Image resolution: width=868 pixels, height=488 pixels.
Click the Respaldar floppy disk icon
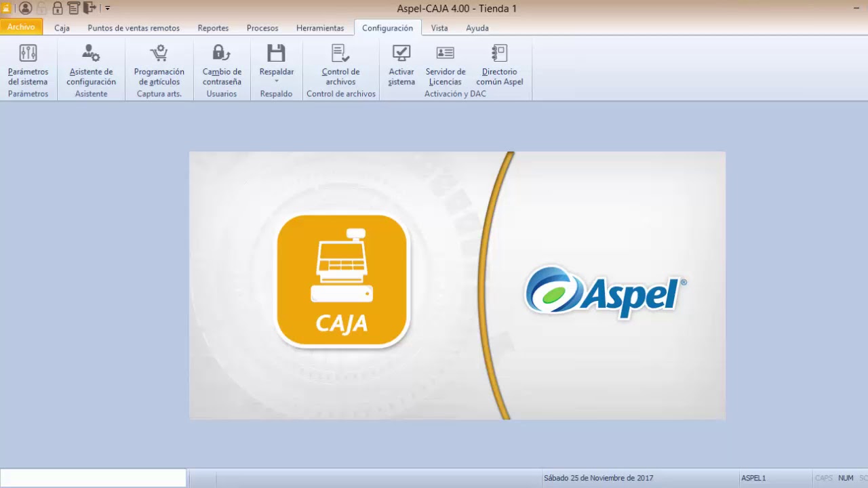276,53
